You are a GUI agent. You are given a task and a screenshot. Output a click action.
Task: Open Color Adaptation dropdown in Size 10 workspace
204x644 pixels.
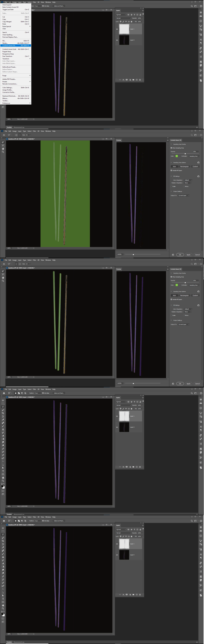click(188, 309)
